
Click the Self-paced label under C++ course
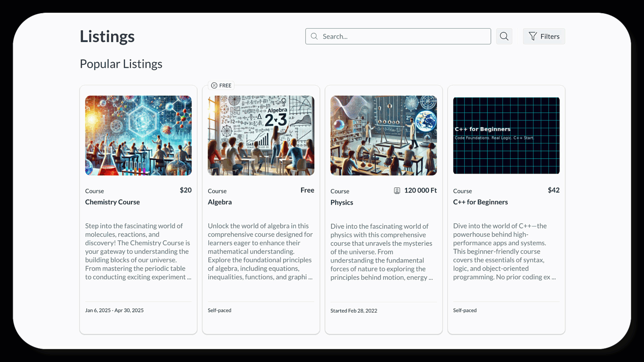point(465,310)
